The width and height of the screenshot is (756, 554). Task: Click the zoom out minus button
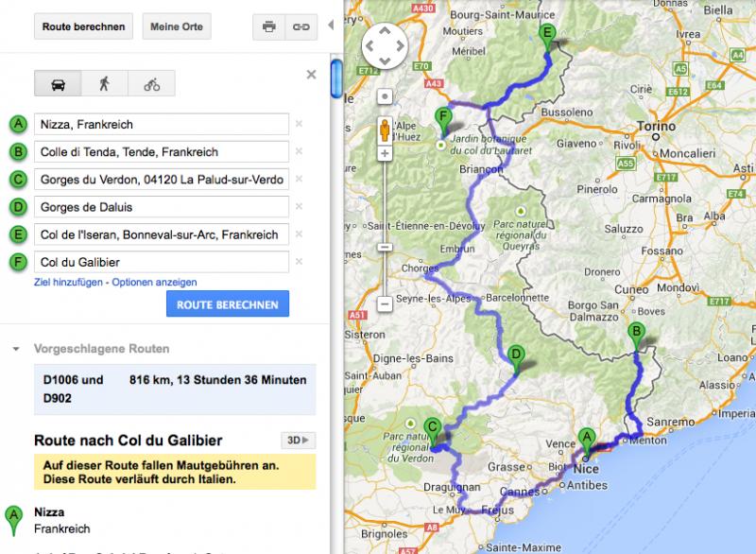(385, 304)
